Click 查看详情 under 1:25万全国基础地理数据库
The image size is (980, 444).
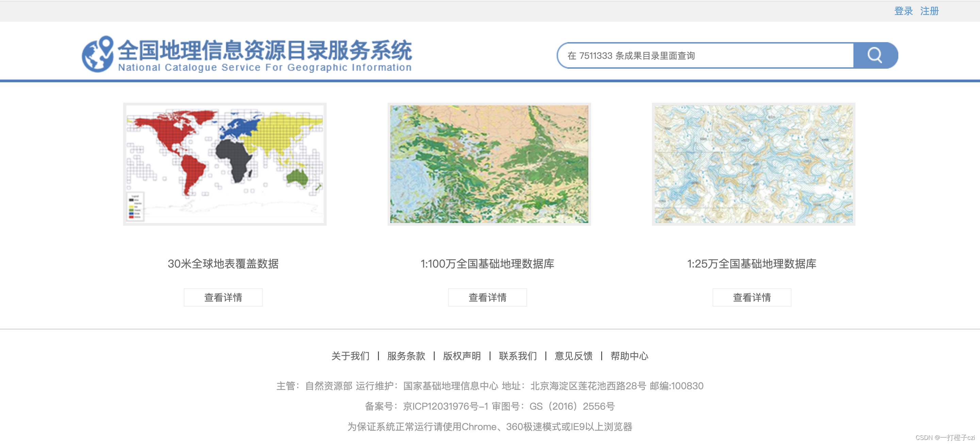[752, 297]
